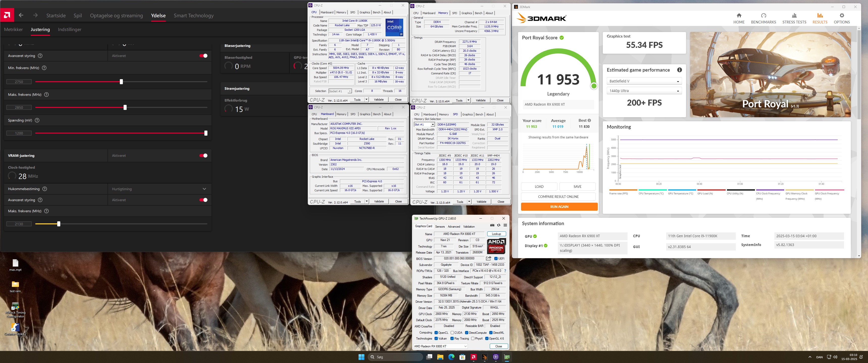Toggle DirectCompute checkbox in GPU-Z
The width and height of the screenshot is (868, 363).
click(x=467, y=333)
